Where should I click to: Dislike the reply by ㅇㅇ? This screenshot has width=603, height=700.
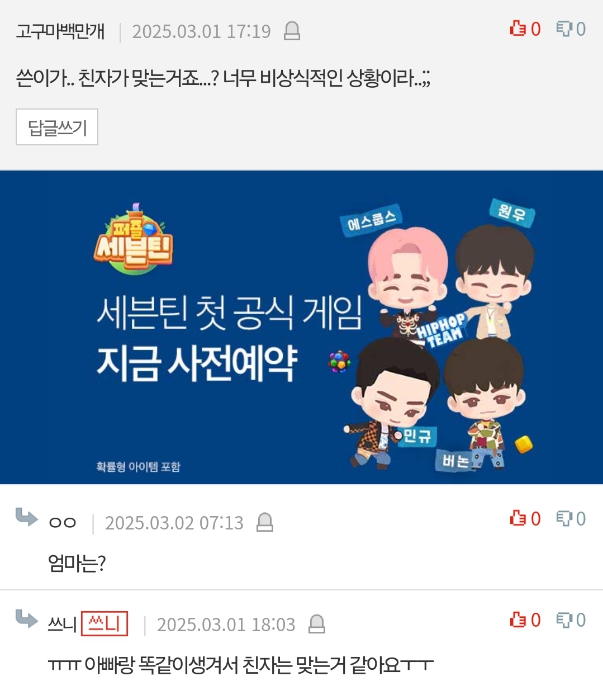571,518
